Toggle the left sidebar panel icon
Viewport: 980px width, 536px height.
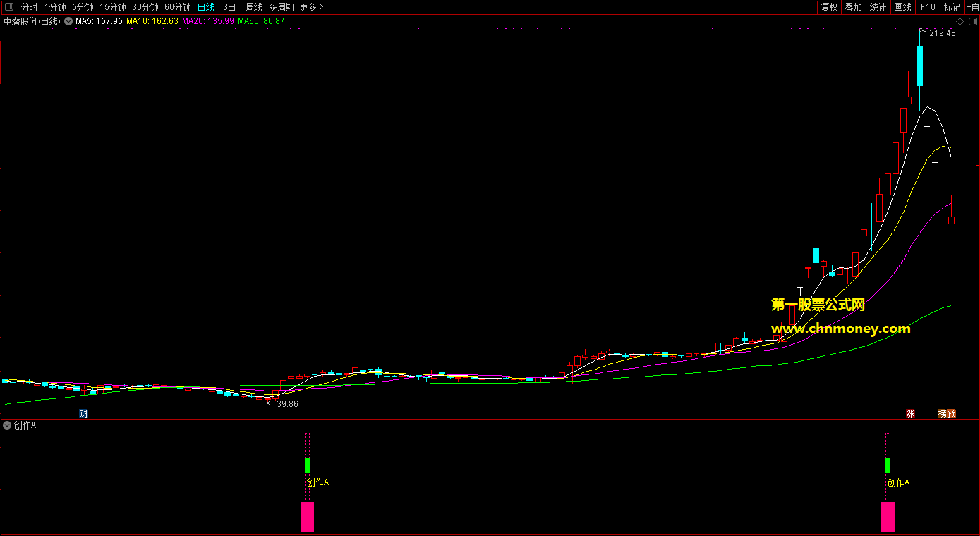click(8, 7)
